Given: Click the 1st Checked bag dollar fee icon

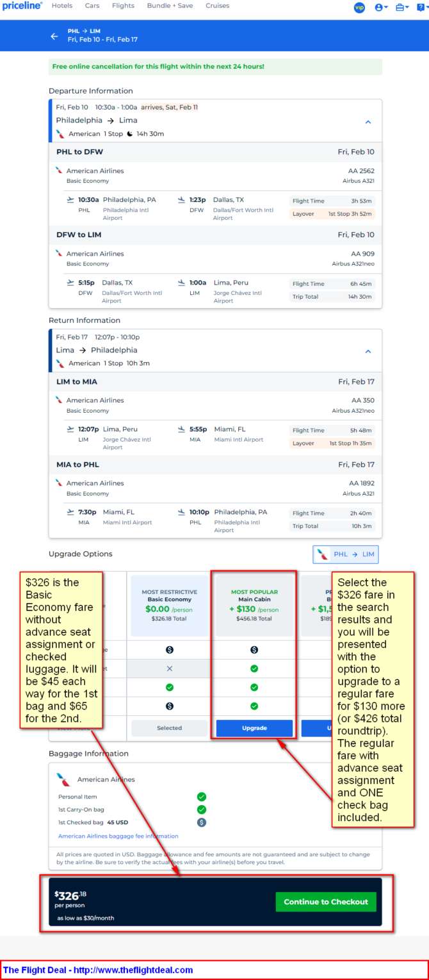Looking at the screenshot, I should click(x=202, y=822).
